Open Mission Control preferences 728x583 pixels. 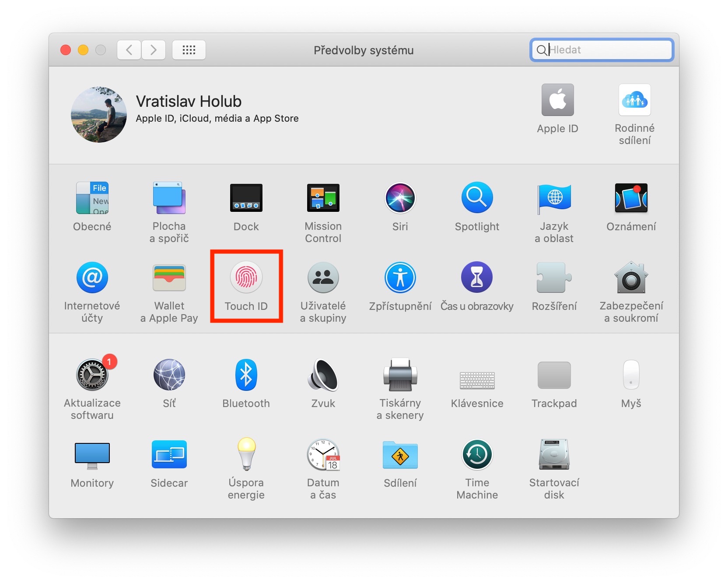click(x=323, y=198)
